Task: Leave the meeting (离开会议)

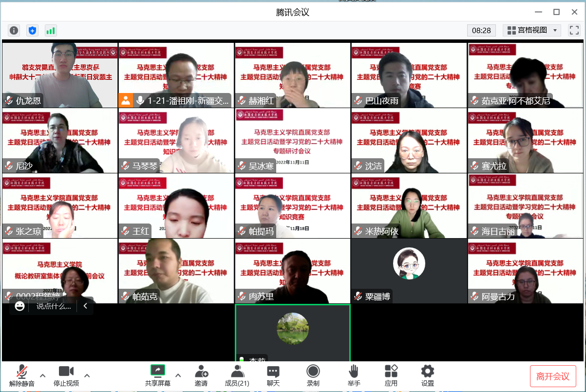Action: pyautogui.click(x=553, y=376)
